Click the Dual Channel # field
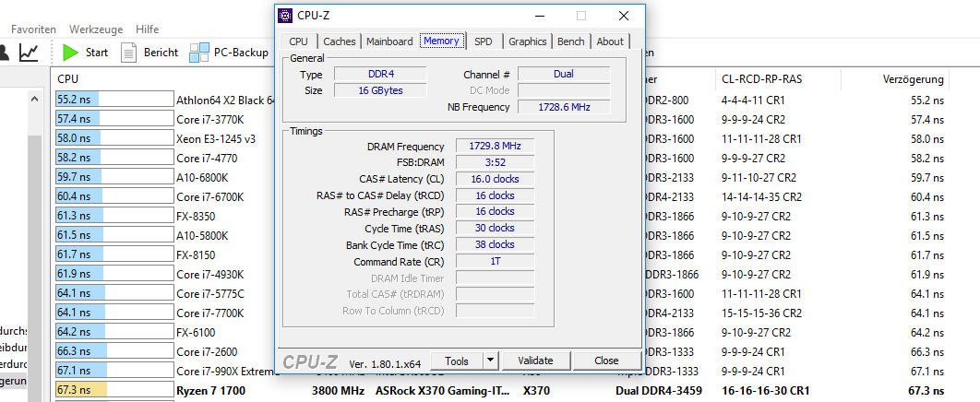The width and height of the screenshot is (980, 402). 564,74
